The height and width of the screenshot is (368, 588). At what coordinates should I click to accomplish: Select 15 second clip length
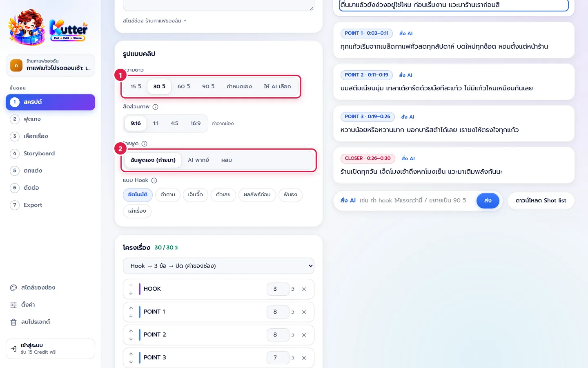136,86
